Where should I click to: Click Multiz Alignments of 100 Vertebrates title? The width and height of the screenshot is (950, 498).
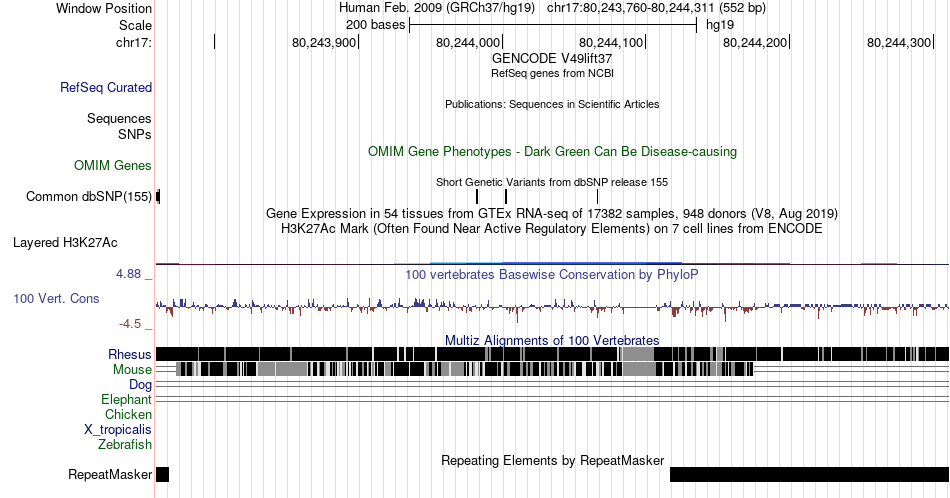[x=552, y=340]
